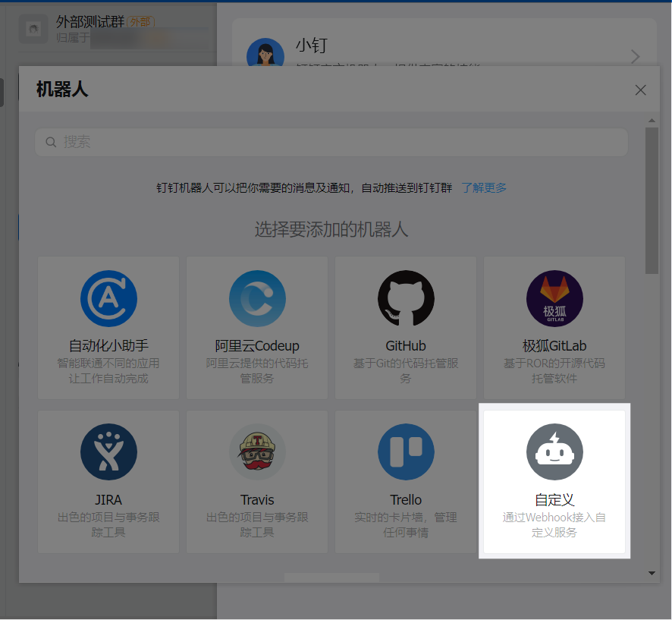Click the Travis name label
Image resolution: width=672 pixels, height=620 pixels.
257,500
